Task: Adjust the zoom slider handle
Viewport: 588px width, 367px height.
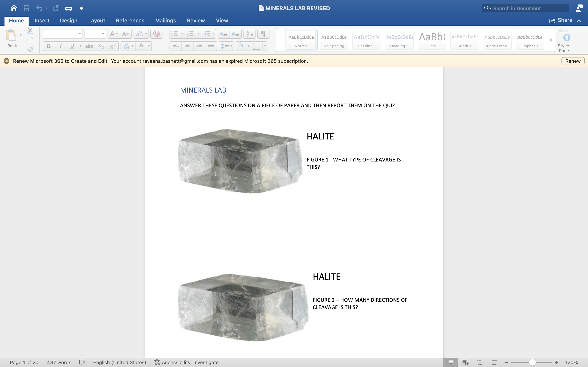Action: pos(532,362)
